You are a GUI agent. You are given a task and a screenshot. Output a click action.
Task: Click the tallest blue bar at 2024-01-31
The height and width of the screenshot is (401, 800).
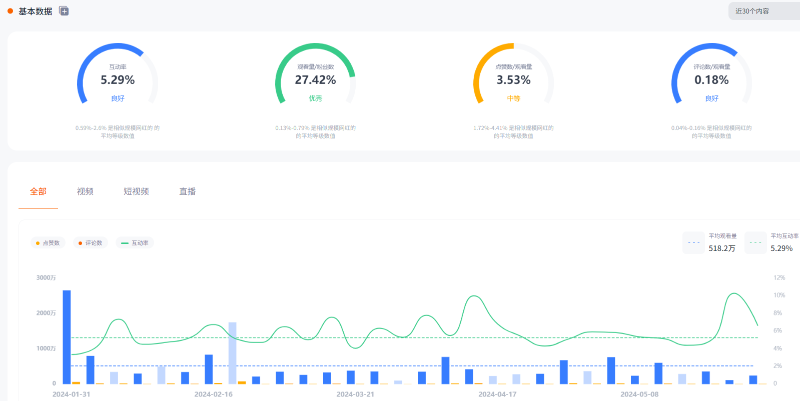point(67,336)
